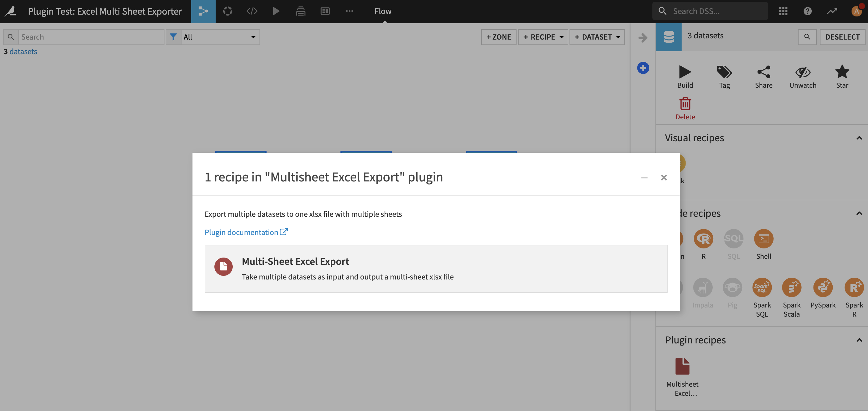Click the blue plus circle icon
The image size is (868, 411).
pos(643,68)
